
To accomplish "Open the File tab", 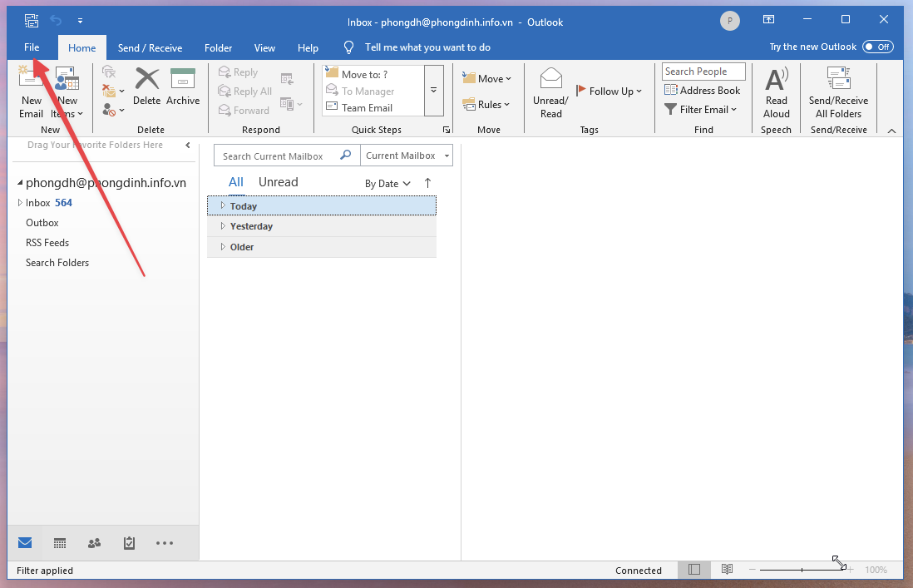I will tap(32, 47).
